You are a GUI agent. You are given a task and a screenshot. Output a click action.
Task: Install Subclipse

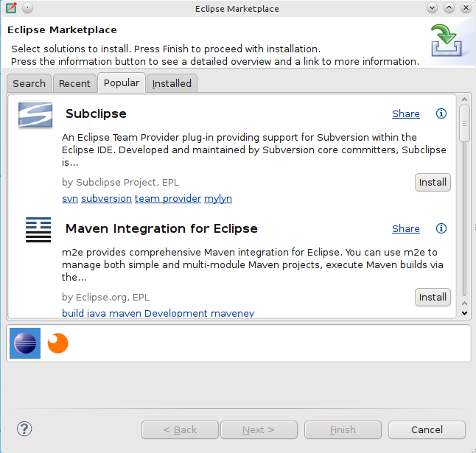tap(433, 183)
